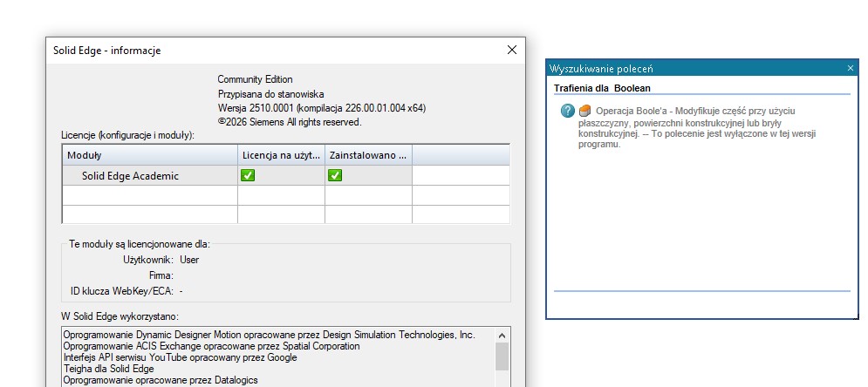Click the scroll up arrow in the credits list

click(x=502, y=335)
